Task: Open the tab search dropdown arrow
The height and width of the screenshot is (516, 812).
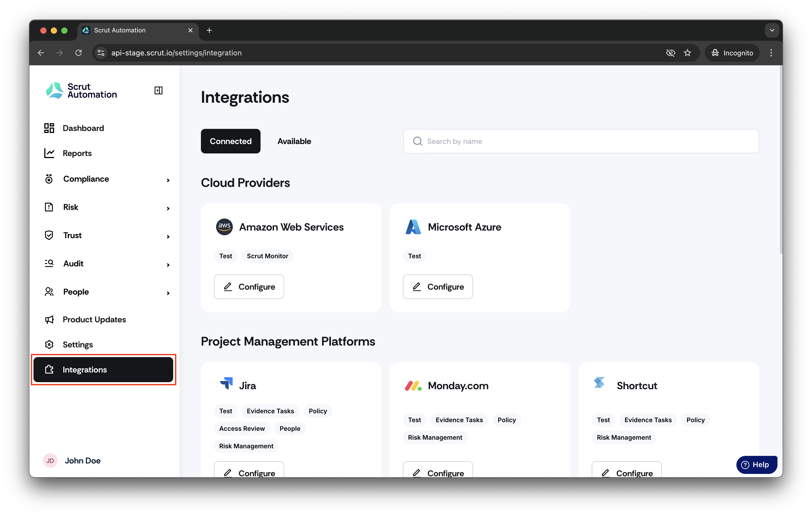Action: [x=772, y=30]
